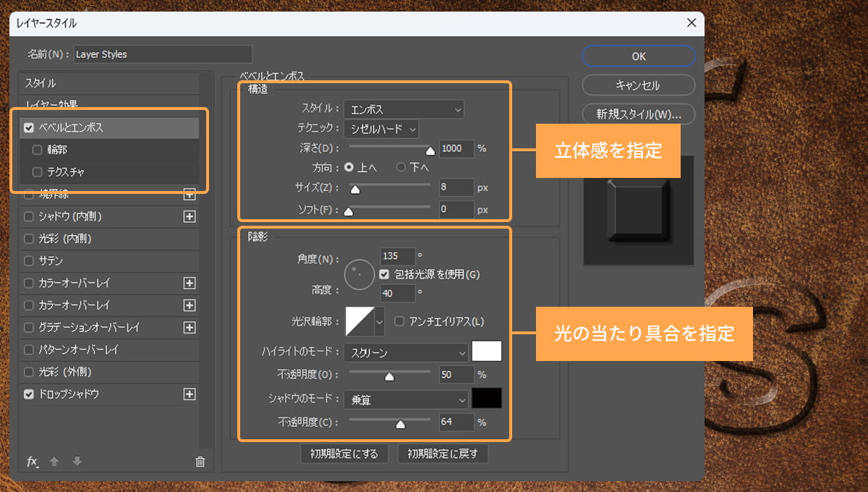Screen dimensions: 868x492
Task: Click the fx add effect icon
Action: [x=33, y=461]
